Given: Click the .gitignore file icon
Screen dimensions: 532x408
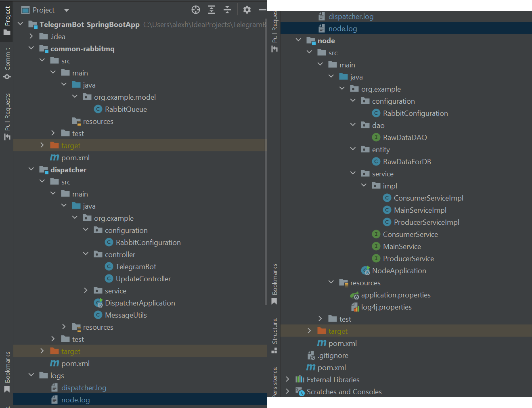Looking at the screenshot, I should [311, 356].
